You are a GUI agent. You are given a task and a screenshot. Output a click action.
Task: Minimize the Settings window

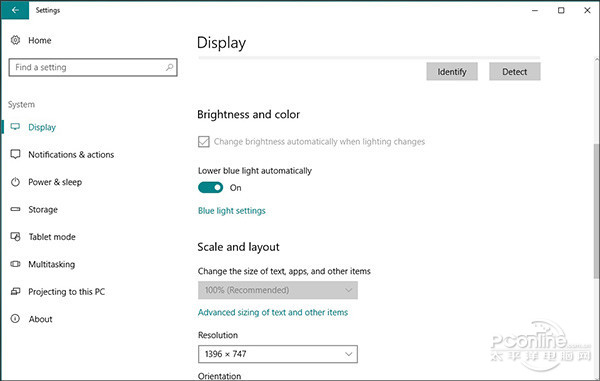pos(535,10)
